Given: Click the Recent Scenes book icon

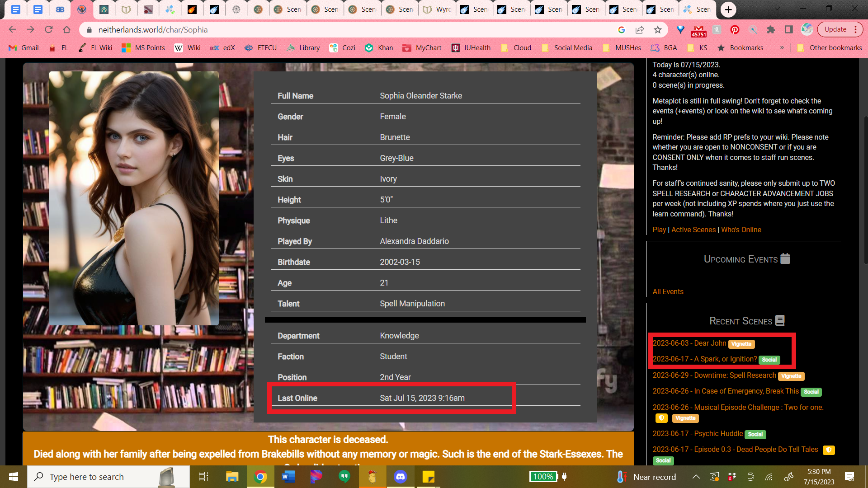Looking at the screenshot, I should click(780, 320).
